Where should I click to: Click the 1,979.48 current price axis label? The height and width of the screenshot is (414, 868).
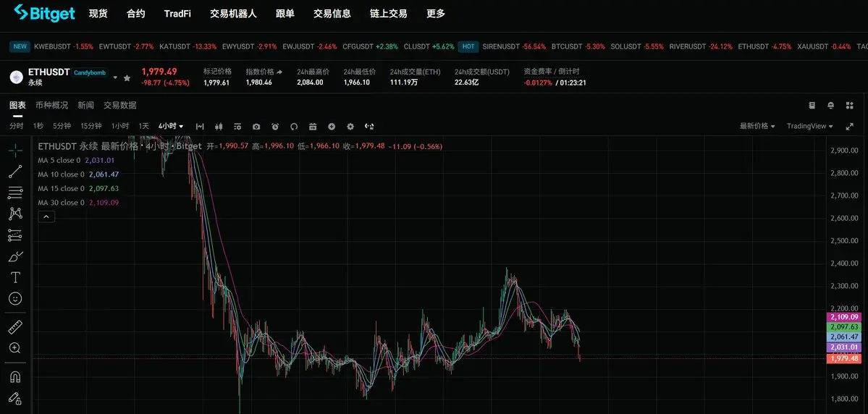click(843, 359)
